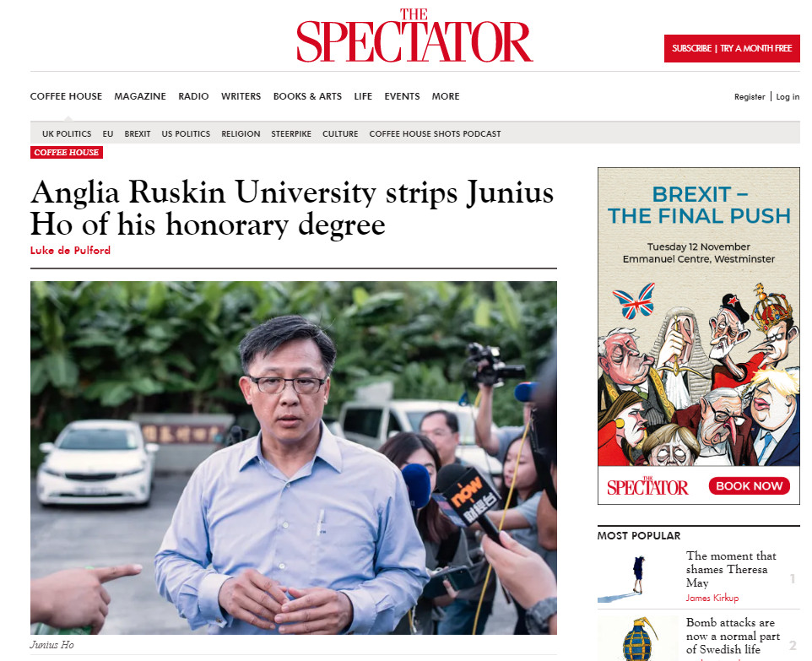Open the Steerpike sub-navigation tab

(x=291, y=134)
